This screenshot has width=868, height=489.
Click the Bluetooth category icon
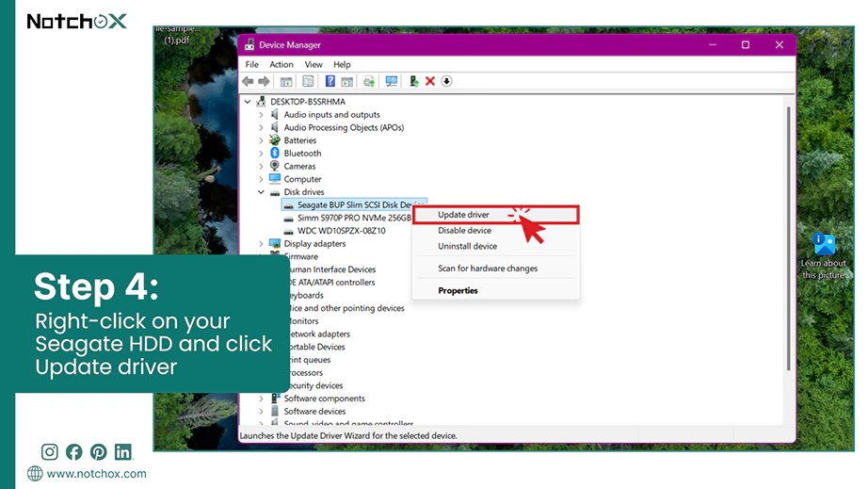click(x=275, y=153)
